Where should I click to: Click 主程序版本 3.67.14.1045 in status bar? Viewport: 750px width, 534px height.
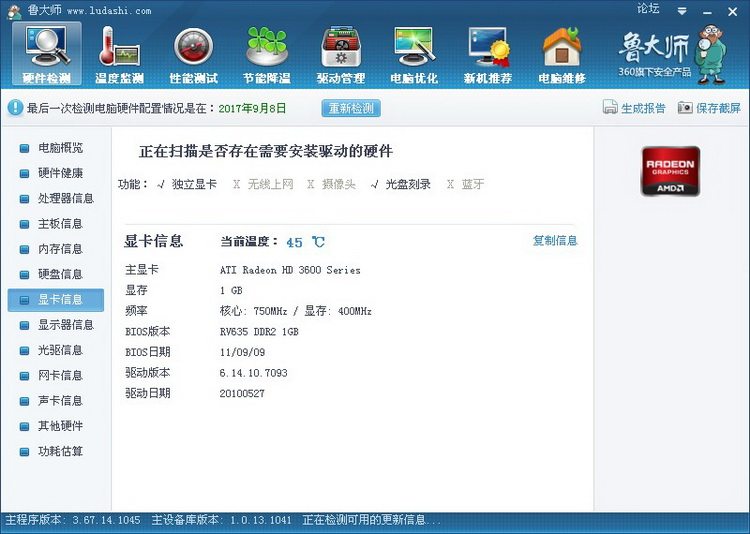(x=73, y=520)
